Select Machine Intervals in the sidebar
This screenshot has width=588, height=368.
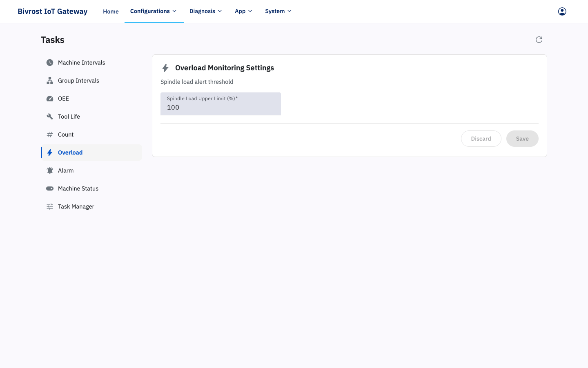91,63
